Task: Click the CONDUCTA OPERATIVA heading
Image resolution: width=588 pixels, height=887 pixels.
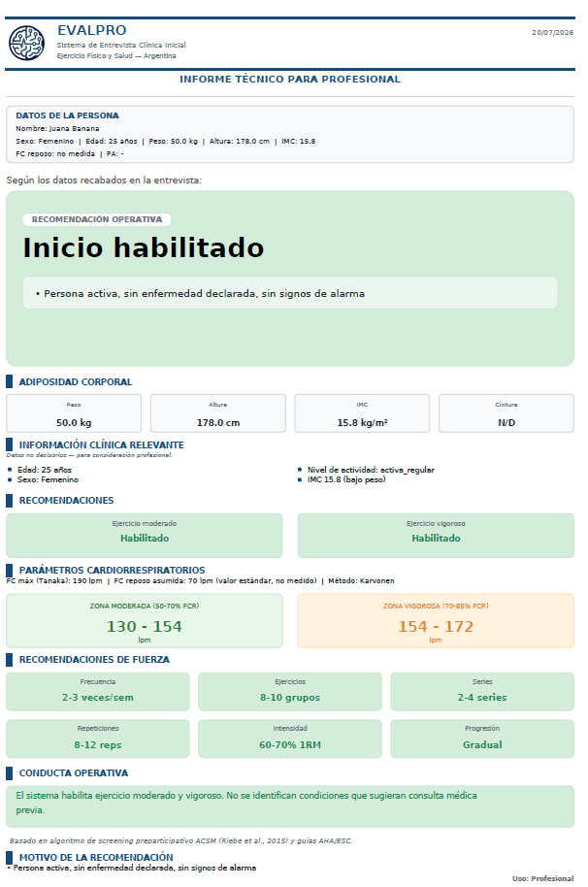Action: 74,773
